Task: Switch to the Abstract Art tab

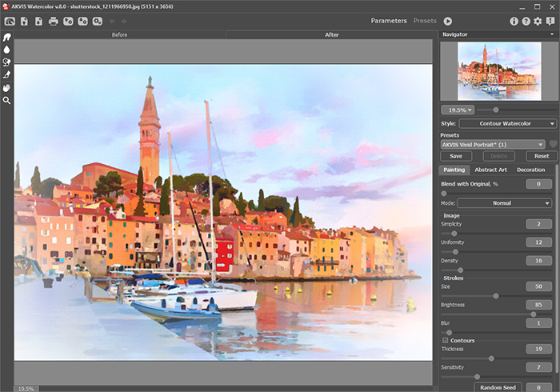Action: click(x=490, y=170)
